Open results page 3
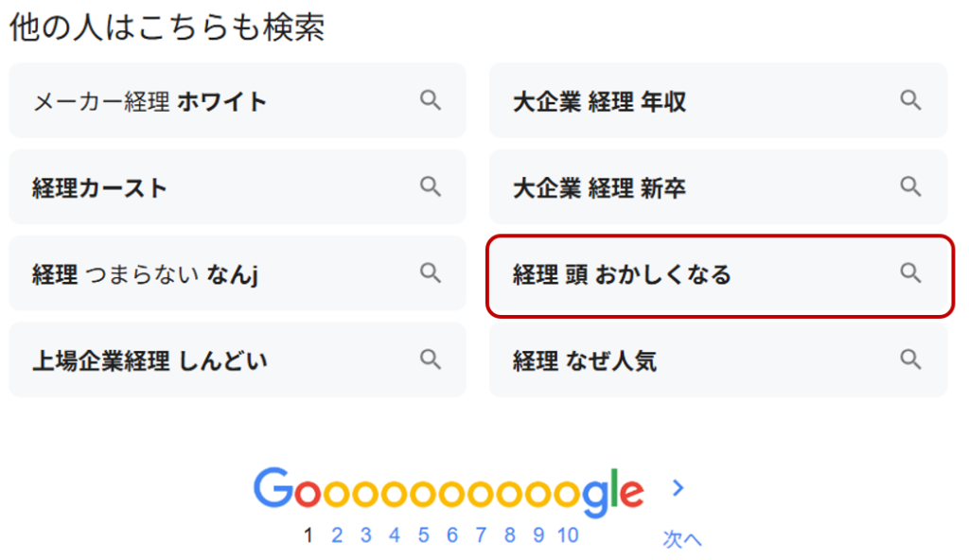 point(366,535)
